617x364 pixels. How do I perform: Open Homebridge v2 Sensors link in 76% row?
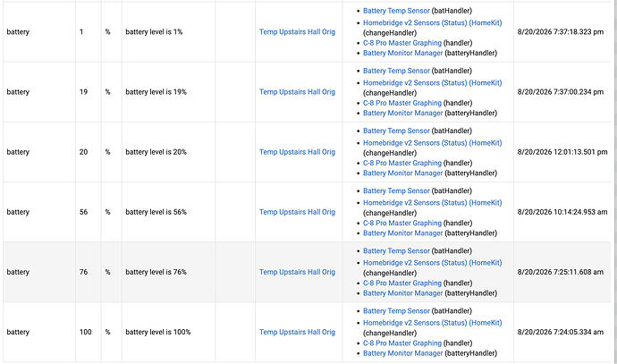(433, 263)
